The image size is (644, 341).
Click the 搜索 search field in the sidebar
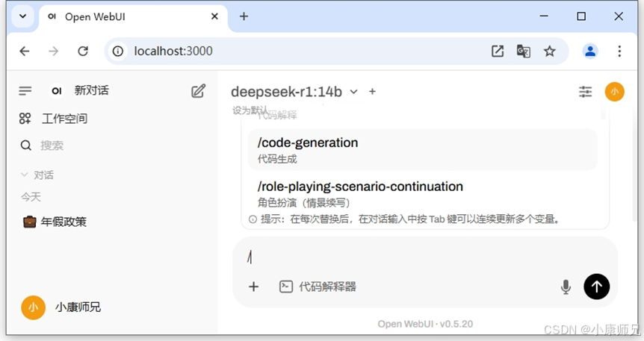(52, 146)
